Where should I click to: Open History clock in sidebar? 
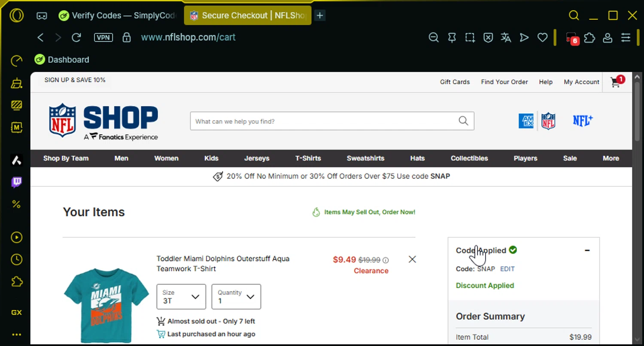point(16,259)
